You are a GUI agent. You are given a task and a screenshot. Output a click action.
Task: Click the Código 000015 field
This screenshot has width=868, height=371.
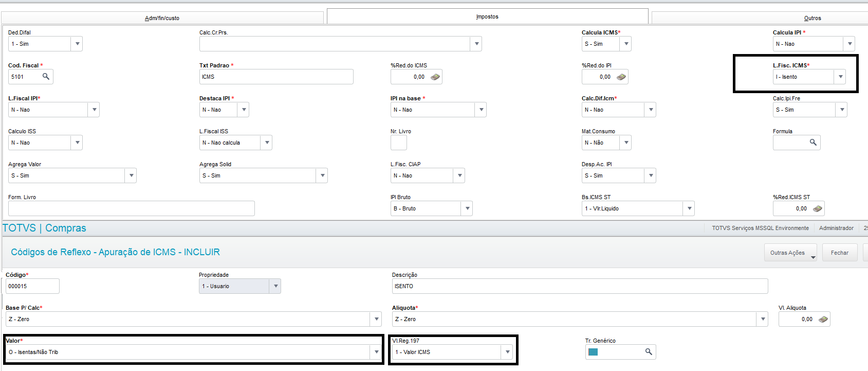point(32,286)
